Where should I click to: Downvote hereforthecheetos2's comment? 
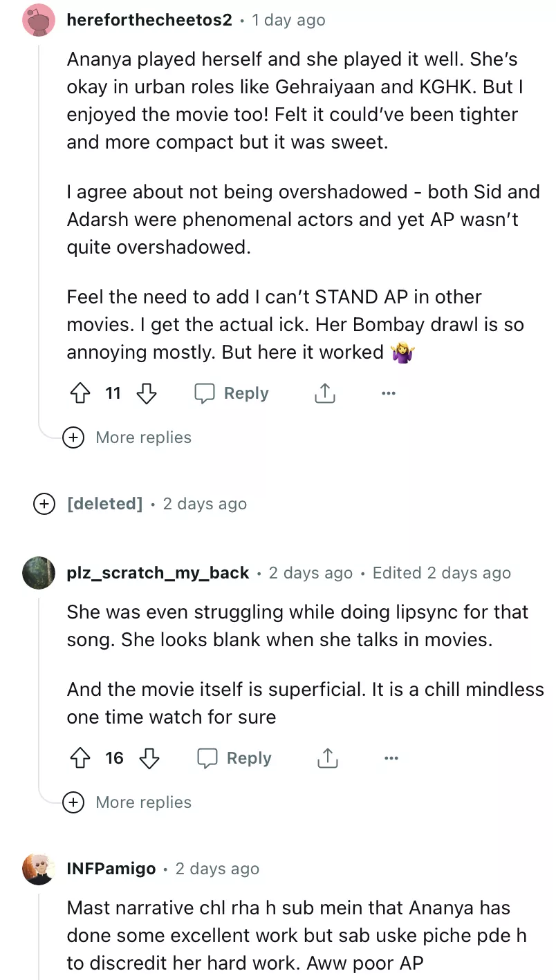coord(146,394)
